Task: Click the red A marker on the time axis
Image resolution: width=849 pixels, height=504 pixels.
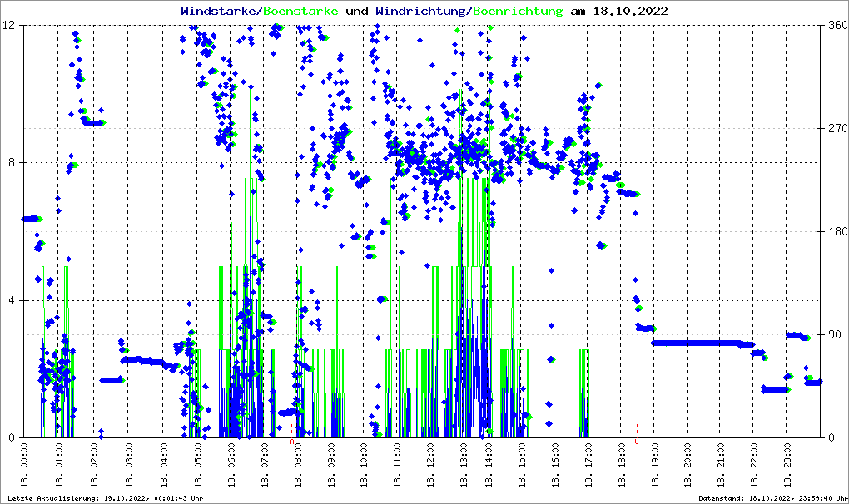Action: 292,442
